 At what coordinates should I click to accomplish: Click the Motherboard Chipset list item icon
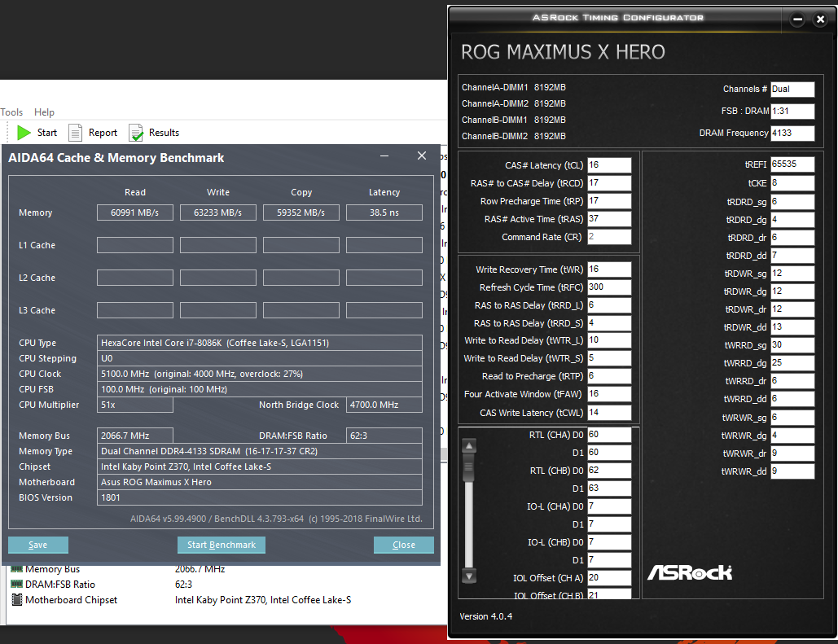tap(18, 600)
